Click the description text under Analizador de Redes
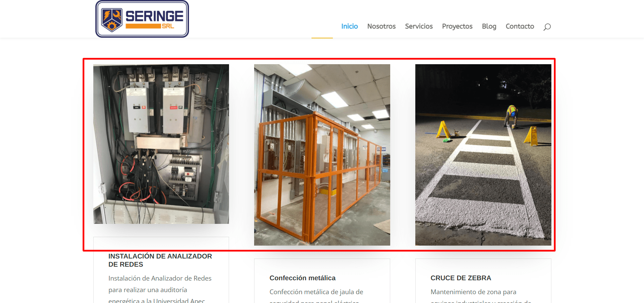Screen dimensions: 644x303 (160, 289)
